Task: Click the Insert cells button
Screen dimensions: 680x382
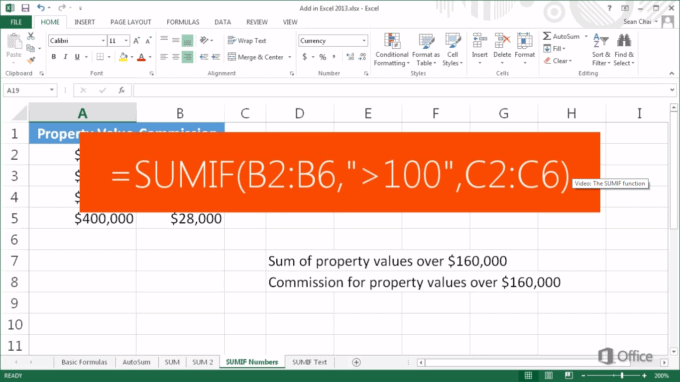Action: [480, 49]
